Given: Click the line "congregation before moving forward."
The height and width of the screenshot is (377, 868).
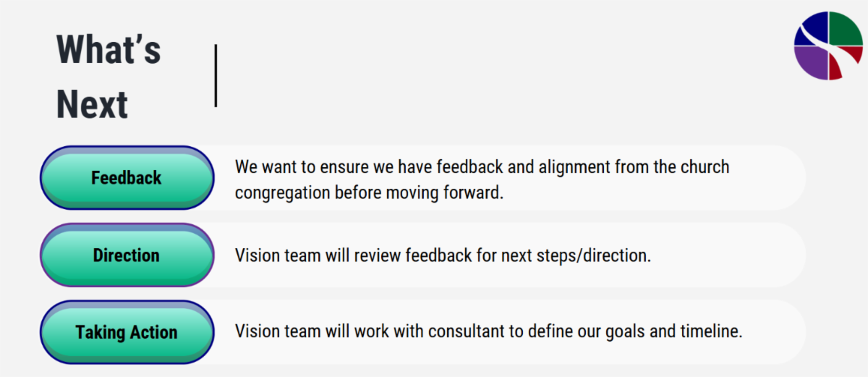Looking at the screenshot, I should [x=369, y=193].
